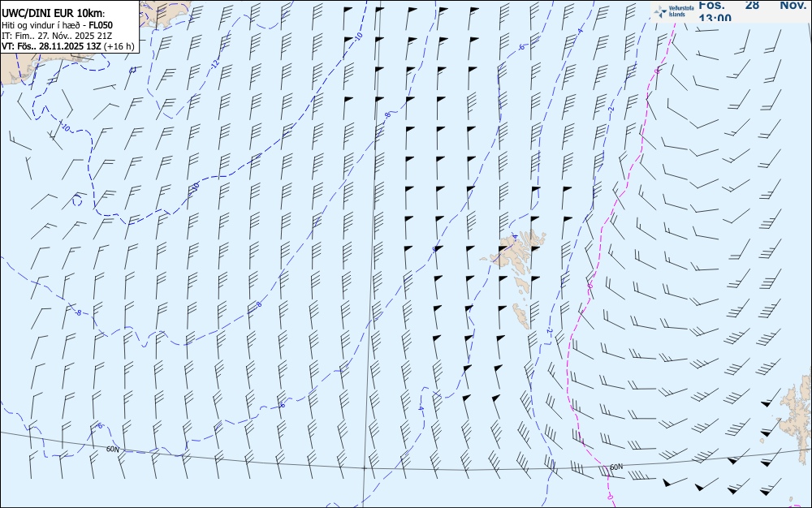Click the 'Hiti og vindur í hæð - FL050' line

[x=58, y=25]
